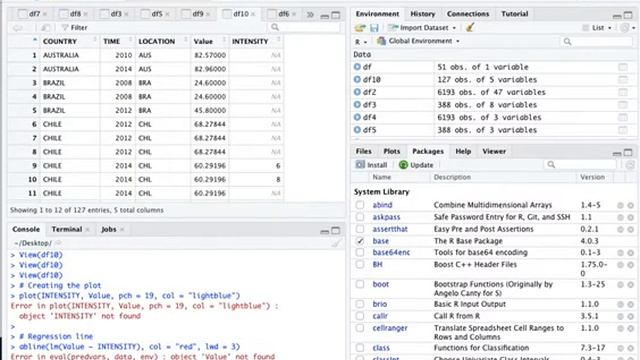Open the callr package link
The height and width of the screenshot is (360, 640).
pos(380,316)
